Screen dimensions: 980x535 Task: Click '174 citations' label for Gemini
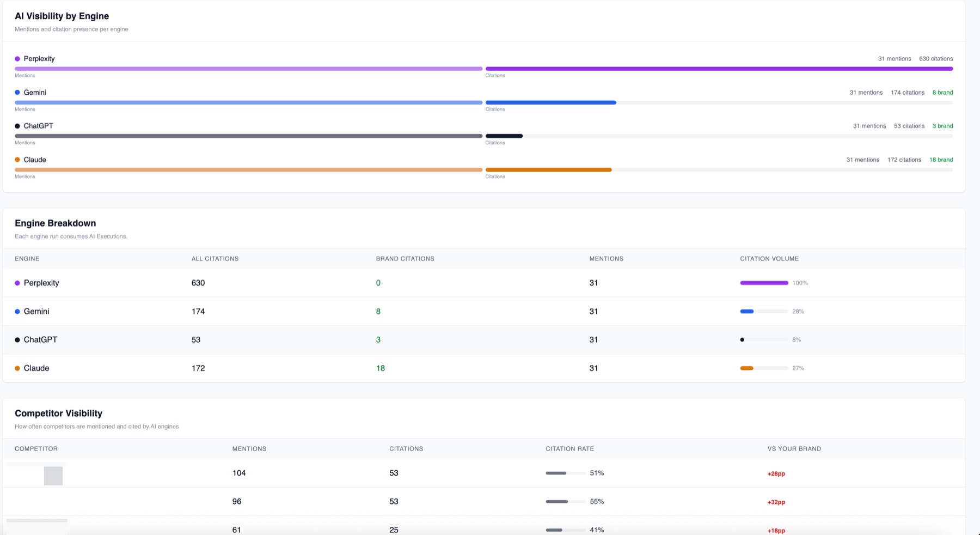(x=908, y=93)
